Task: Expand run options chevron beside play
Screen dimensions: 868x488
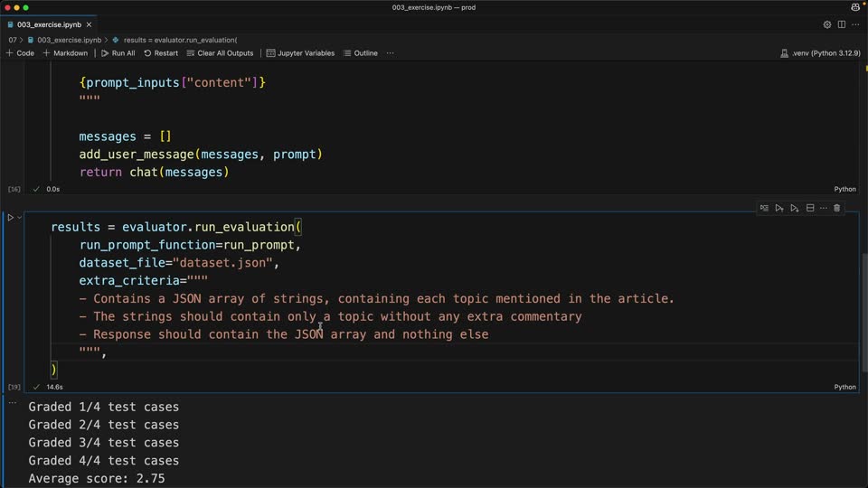Action: 19,218
